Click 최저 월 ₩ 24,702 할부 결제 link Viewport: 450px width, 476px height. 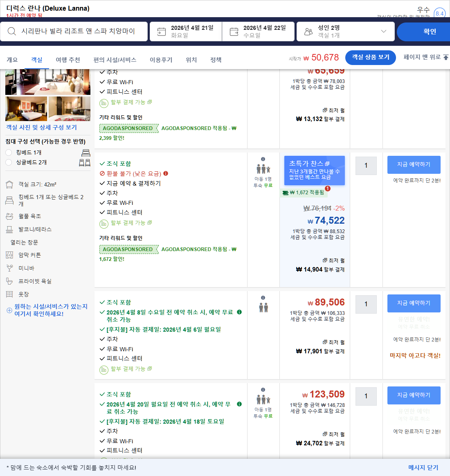(x=320, y=439)
